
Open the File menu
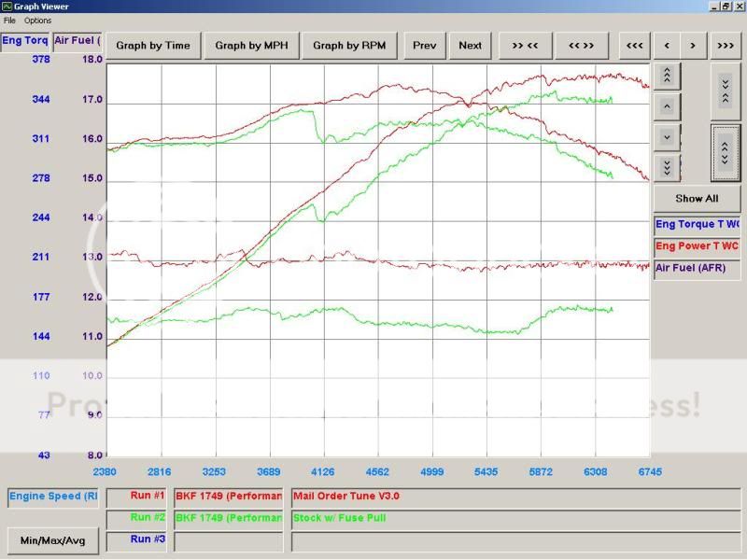[10, 21]
